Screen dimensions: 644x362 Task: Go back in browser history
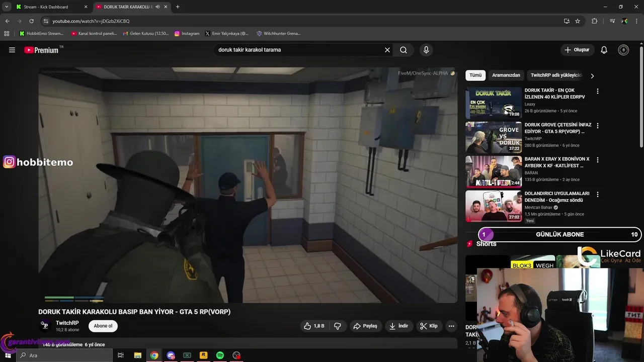click(7, 21)
